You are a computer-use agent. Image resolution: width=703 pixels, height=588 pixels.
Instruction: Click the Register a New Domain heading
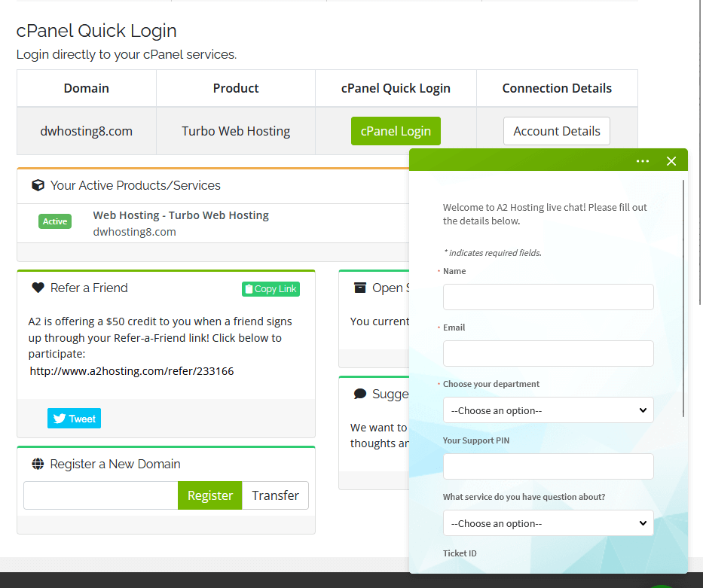(115, 464)
